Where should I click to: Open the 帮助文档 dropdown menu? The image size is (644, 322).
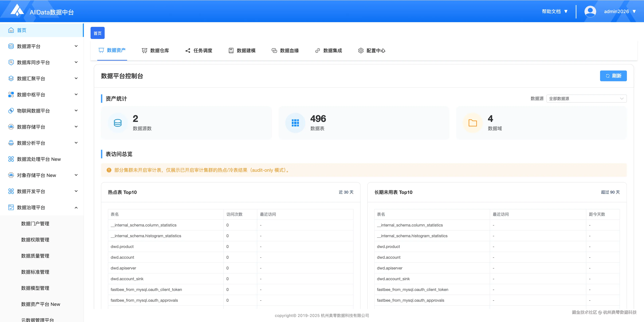pos(554,12)
